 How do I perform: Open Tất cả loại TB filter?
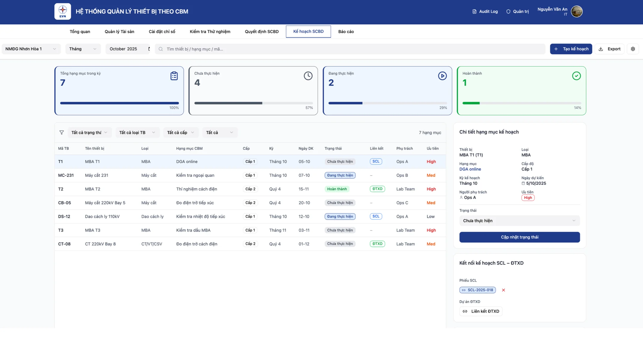tap(137, 132)
